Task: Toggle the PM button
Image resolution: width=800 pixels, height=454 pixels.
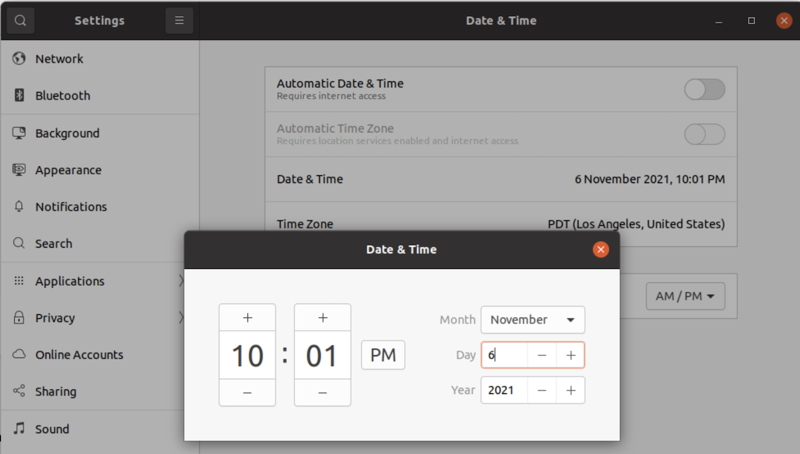Action: tap(383, 355)
